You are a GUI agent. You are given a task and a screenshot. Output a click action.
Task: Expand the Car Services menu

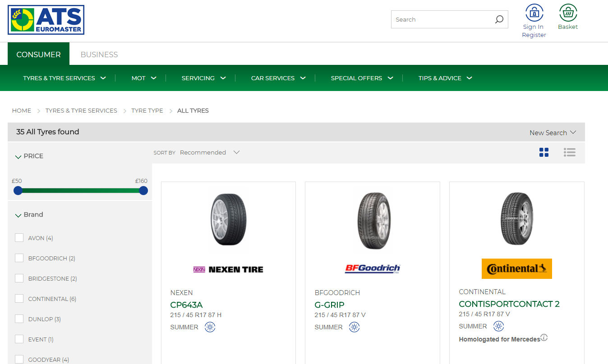(x=278, y=78)
